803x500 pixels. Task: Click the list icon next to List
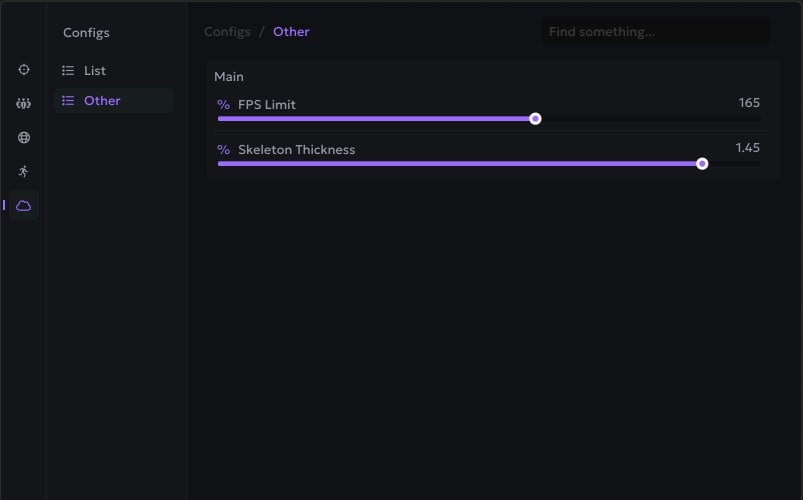coord(68,71)
